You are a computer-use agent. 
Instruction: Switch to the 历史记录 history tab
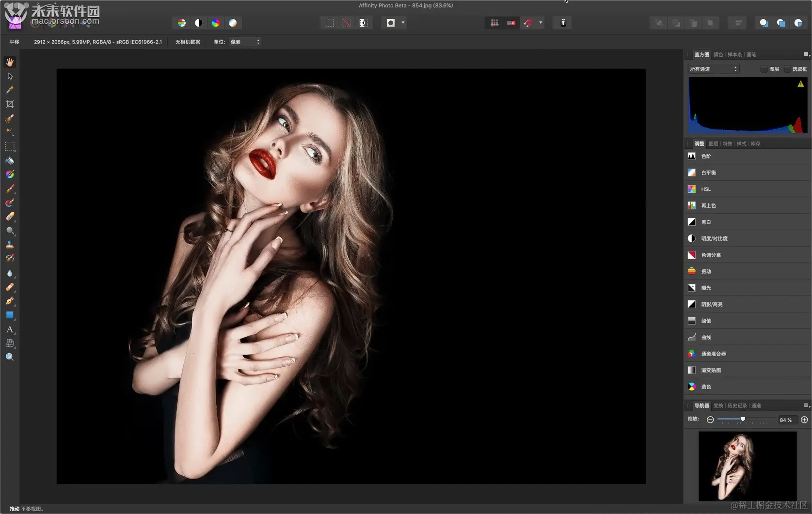click(737, 406)
